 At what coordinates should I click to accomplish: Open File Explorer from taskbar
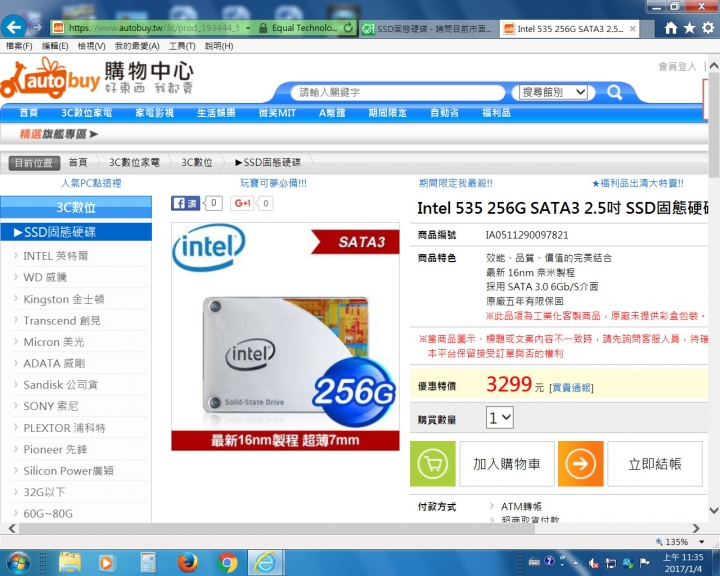(x=70, y=562)
